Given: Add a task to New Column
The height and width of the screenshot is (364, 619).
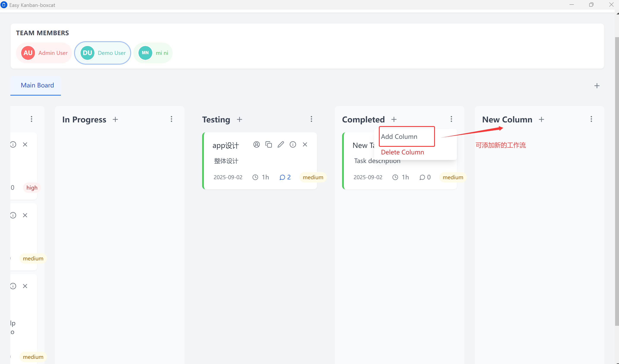Looking at the screenshot, I should point(541,119).
